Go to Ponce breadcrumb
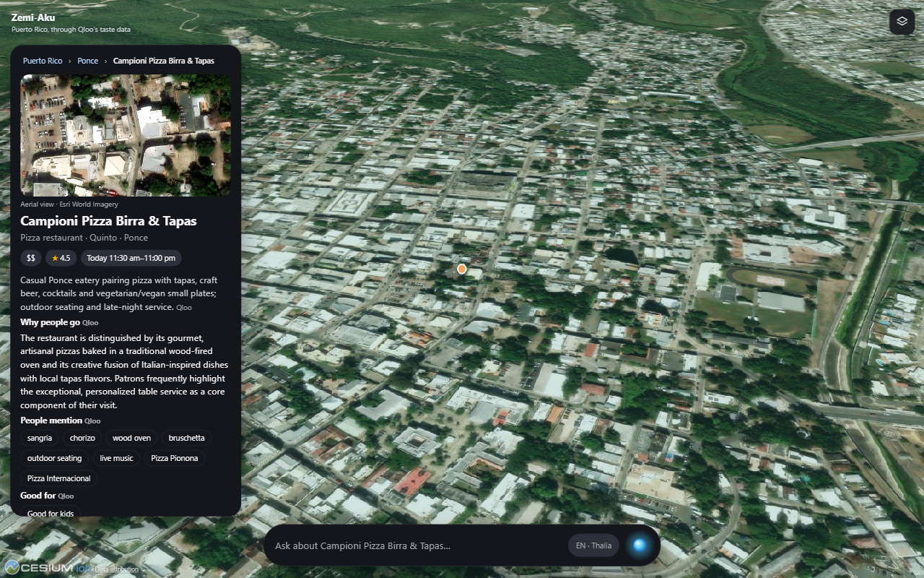This screenshot has width=924, height=578. click(88, 61)
